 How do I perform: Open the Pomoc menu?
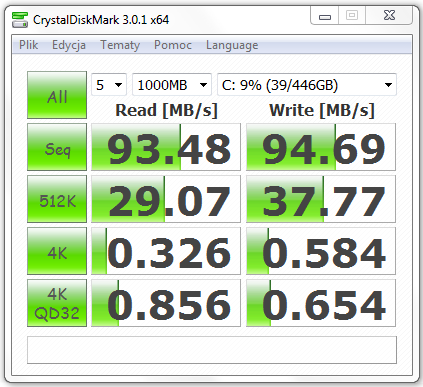click(173, 45)
